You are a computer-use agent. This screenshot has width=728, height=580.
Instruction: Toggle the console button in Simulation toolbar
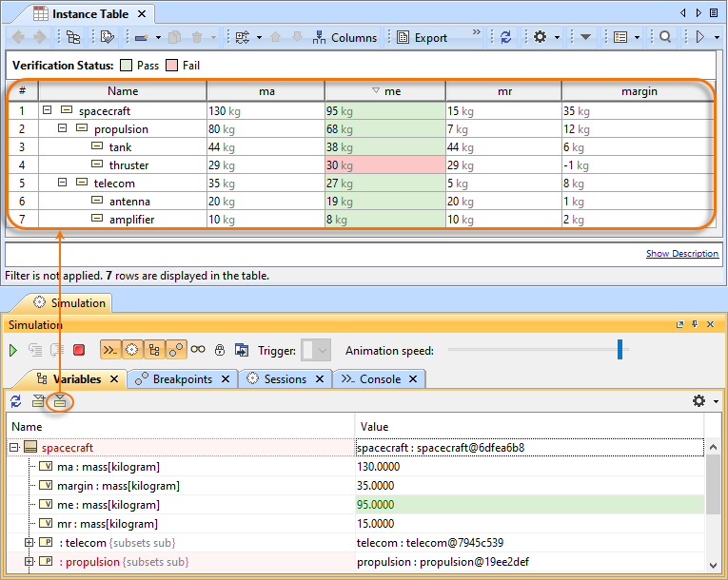pyautogui.click(x=109, y=350)
